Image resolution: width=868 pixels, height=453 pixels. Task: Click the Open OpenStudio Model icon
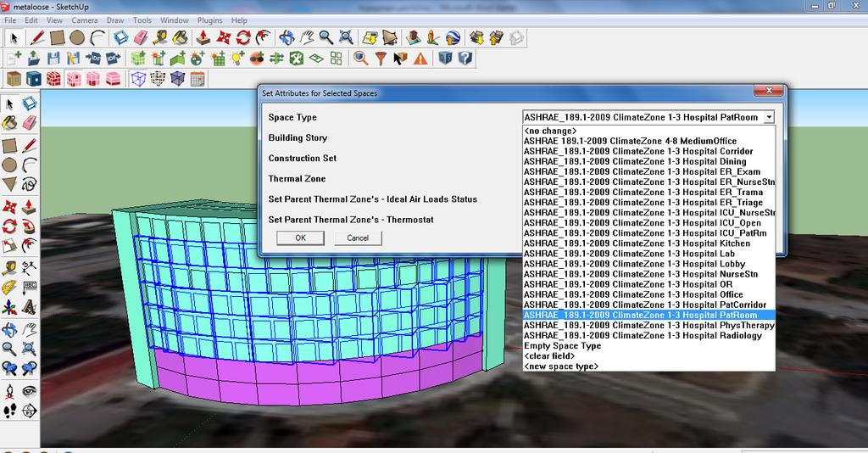pyautogui.click(x=33, y=59)
